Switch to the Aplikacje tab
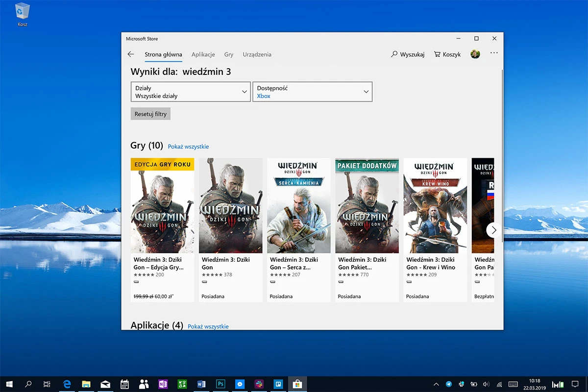The image size is (588, 392). [203, 54]
